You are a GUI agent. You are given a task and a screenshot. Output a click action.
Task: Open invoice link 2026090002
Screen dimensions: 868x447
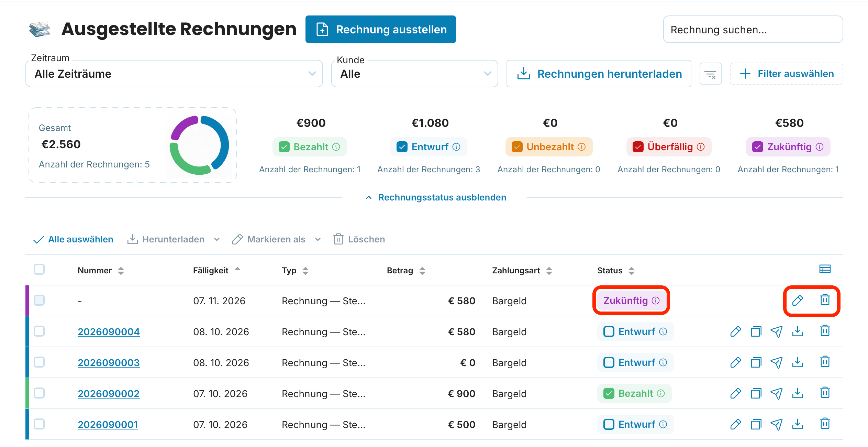coord(109,394)
